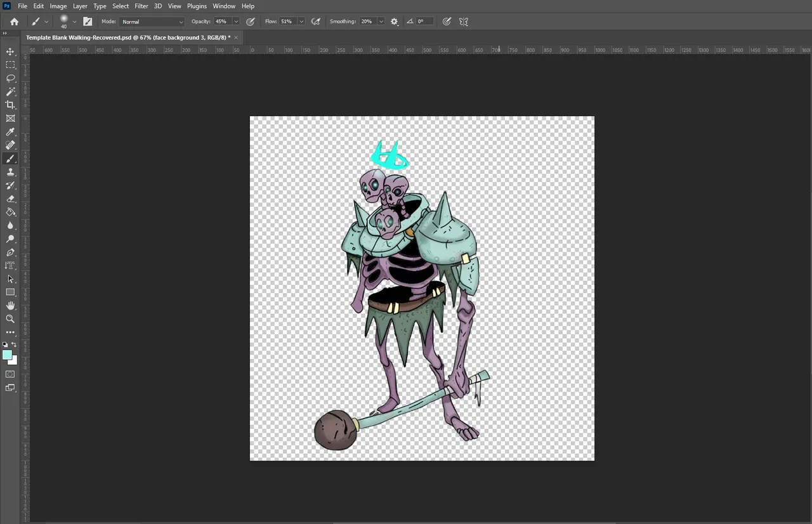Select the Vertical Type tool

(10, 266)
